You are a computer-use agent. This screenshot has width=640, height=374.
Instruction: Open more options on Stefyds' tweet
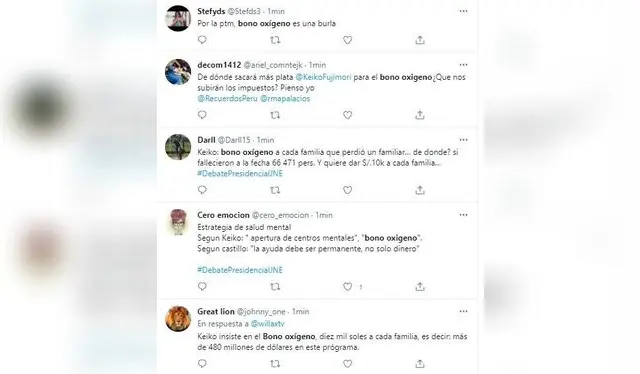click(463, 11)
